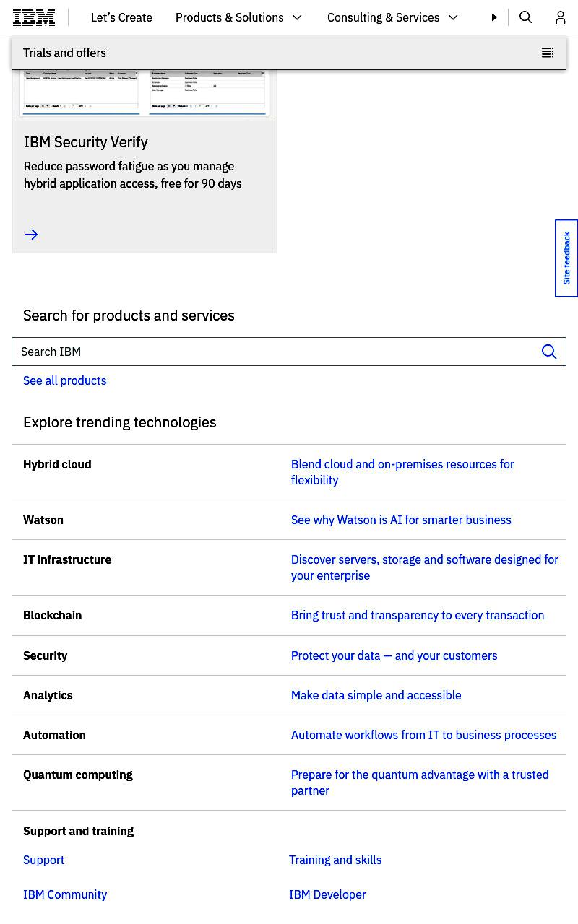Open the Let's Create menu item
Screen dimensions: 578x924
(x=121, y=17)
